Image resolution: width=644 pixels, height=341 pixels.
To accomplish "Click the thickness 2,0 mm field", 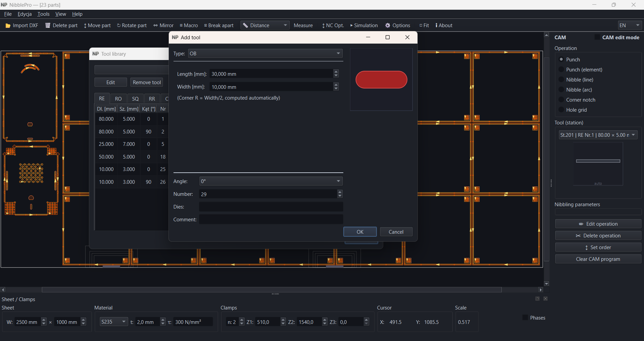I will pos(148,322).
